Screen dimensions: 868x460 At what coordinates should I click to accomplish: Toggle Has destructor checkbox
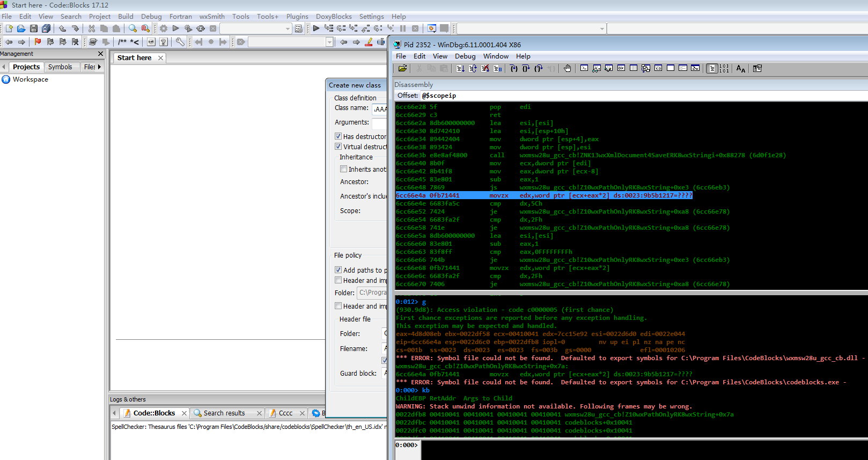coord(339,136)
